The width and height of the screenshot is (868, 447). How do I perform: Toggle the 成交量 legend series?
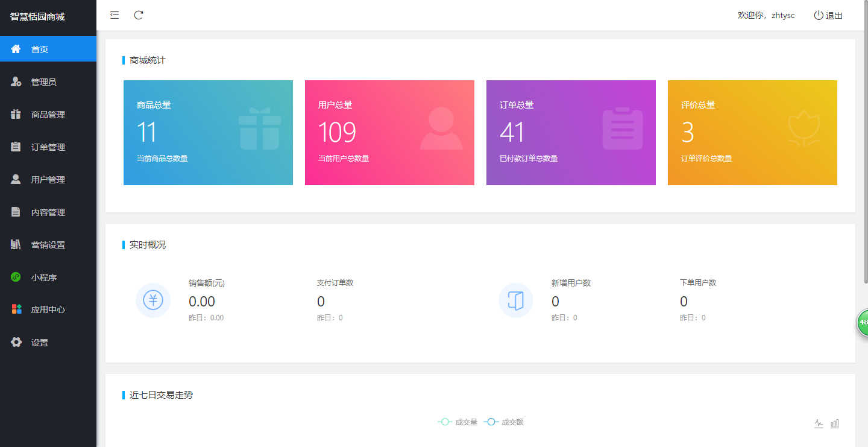pos(458,422)
